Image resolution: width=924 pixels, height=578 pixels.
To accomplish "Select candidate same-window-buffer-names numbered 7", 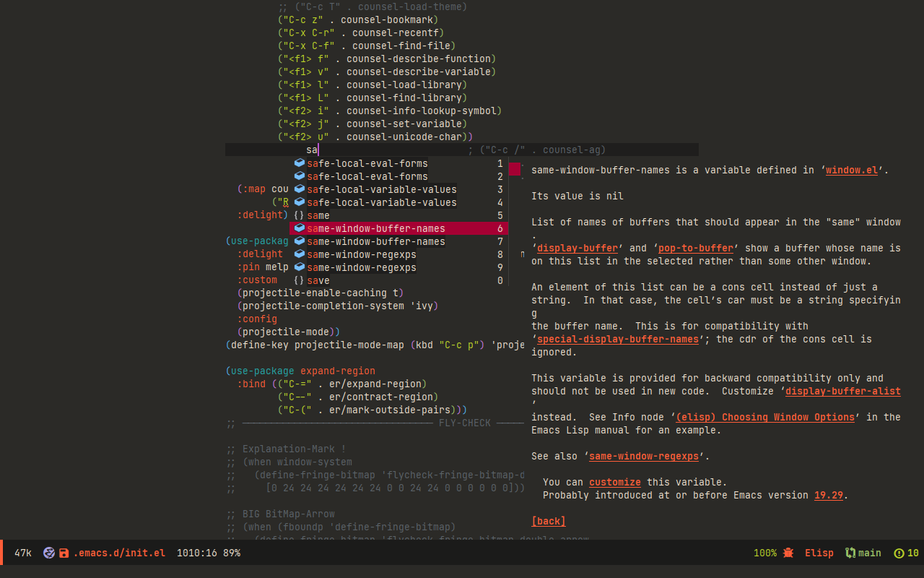I will coord(398,241).
